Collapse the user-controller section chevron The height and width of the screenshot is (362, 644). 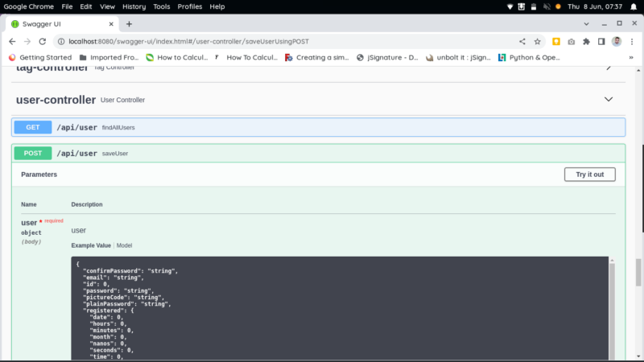(x=609, y=100)
